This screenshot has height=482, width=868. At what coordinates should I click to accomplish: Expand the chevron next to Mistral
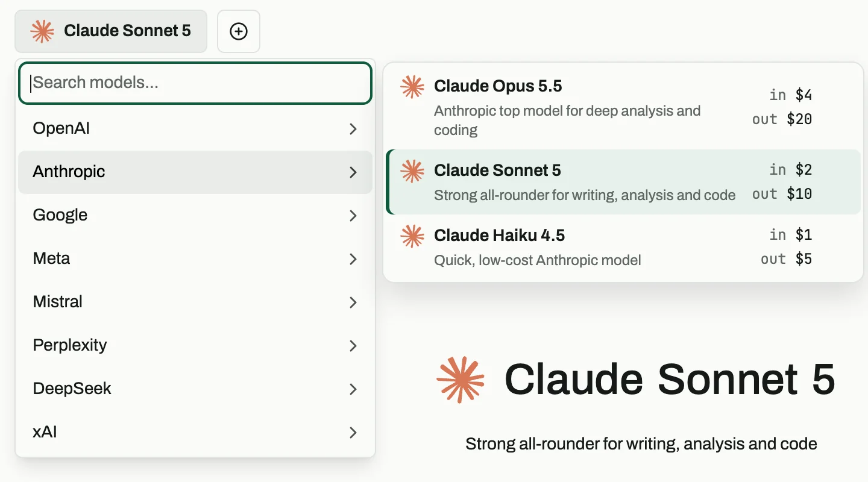(x=353, y=302)
